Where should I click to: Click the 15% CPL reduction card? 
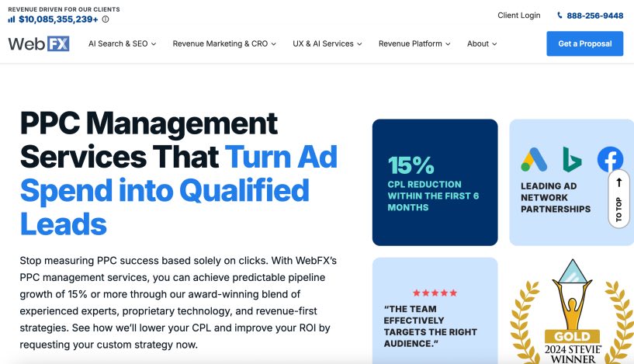click(x=435, y=182)
